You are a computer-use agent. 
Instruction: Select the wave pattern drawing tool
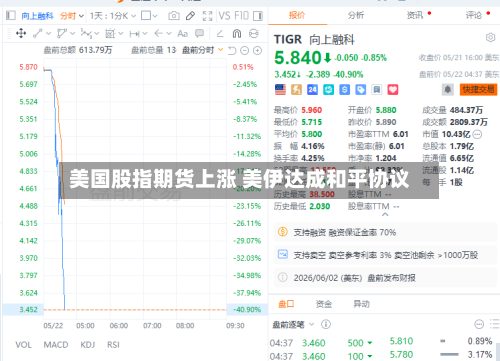pyautogui.click(x=86, y=33)
